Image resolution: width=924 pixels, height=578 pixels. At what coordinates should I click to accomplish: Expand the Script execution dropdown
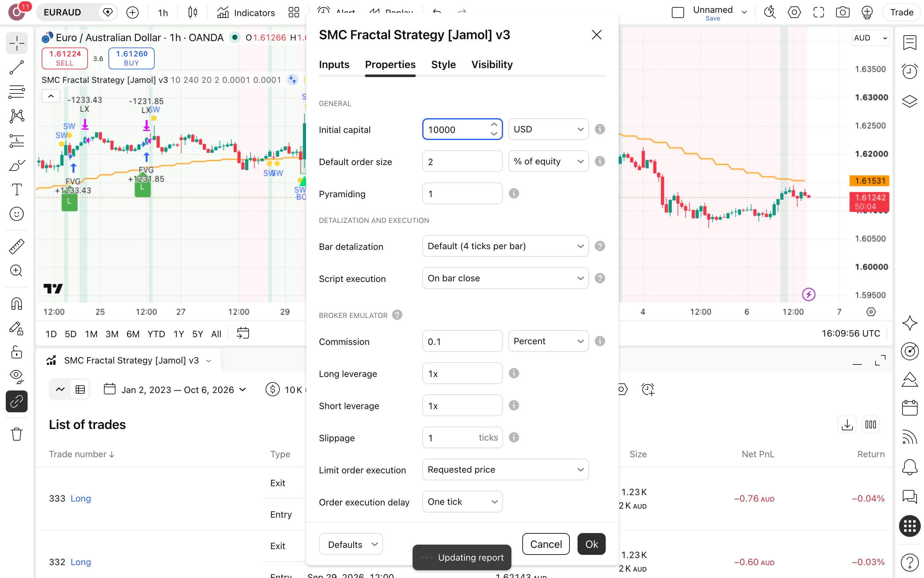click(505, 278)
